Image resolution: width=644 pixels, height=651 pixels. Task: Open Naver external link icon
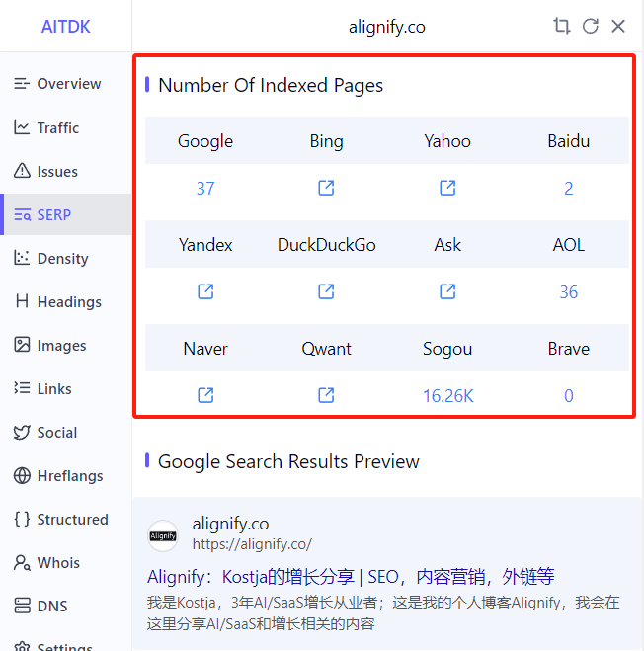point(205,395)
